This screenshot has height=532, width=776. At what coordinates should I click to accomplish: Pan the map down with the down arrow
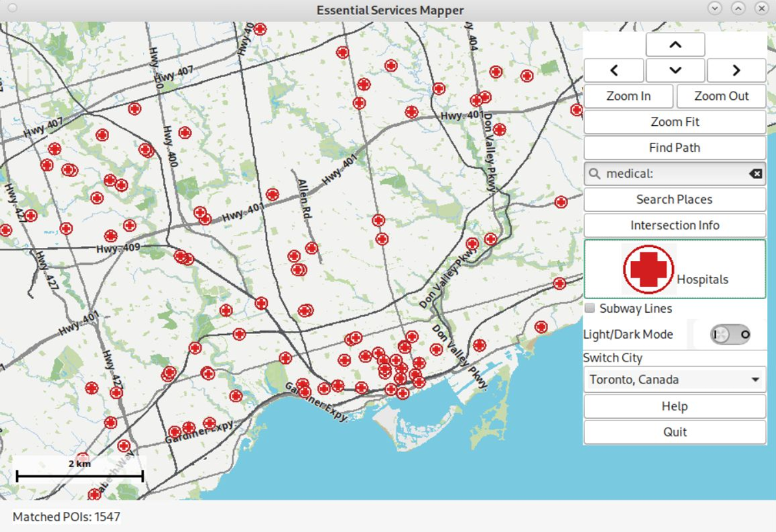[675, 70]
